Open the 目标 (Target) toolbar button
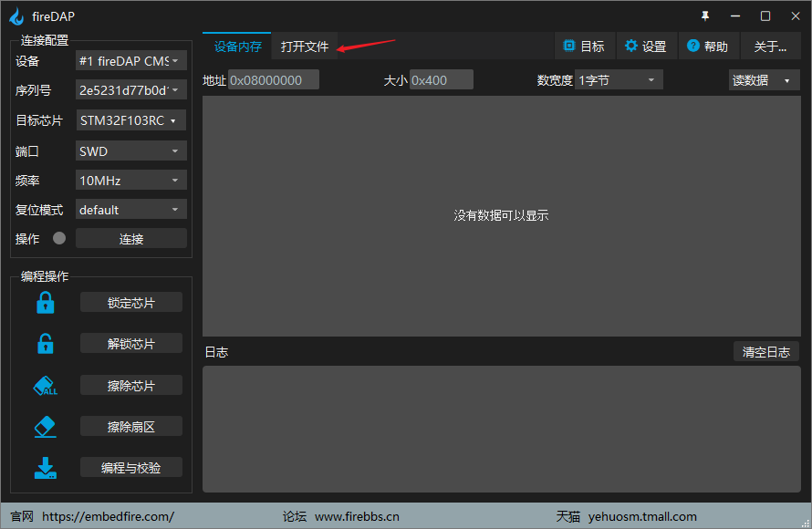 [585, 47]
